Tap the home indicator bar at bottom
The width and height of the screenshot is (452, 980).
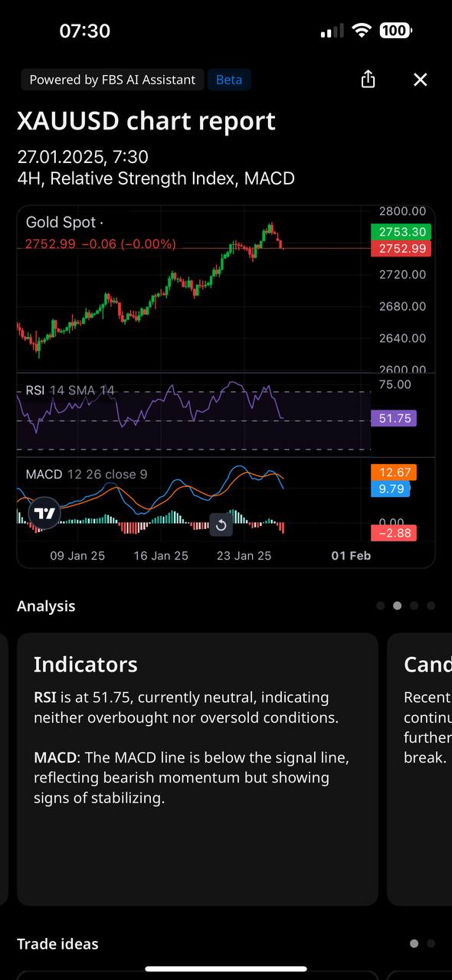[226, 969]
